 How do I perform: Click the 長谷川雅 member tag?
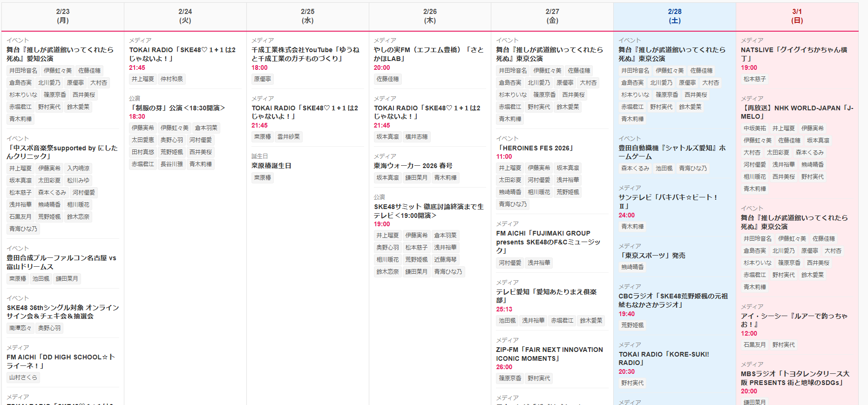(x=171, y=164)
